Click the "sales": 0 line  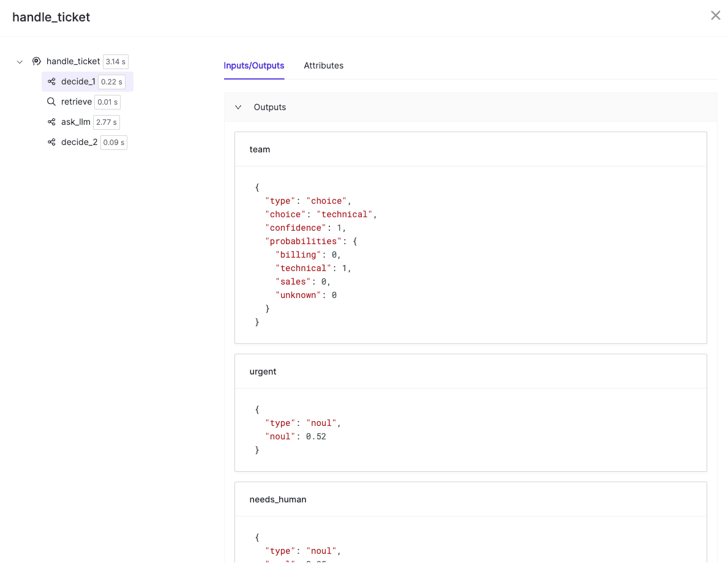pyautogui.click(x=303, y=281)
